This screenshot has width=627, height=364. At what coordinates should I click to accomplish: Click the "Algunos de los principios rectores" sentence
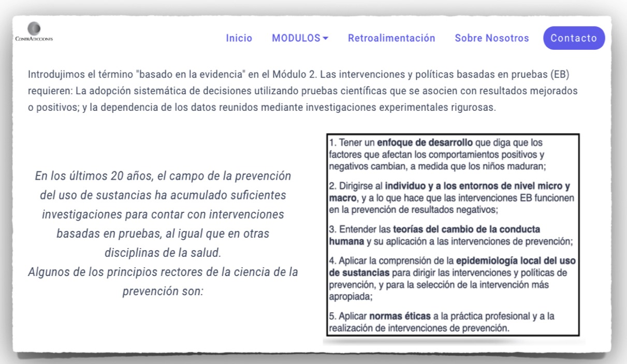click(163, 272)
